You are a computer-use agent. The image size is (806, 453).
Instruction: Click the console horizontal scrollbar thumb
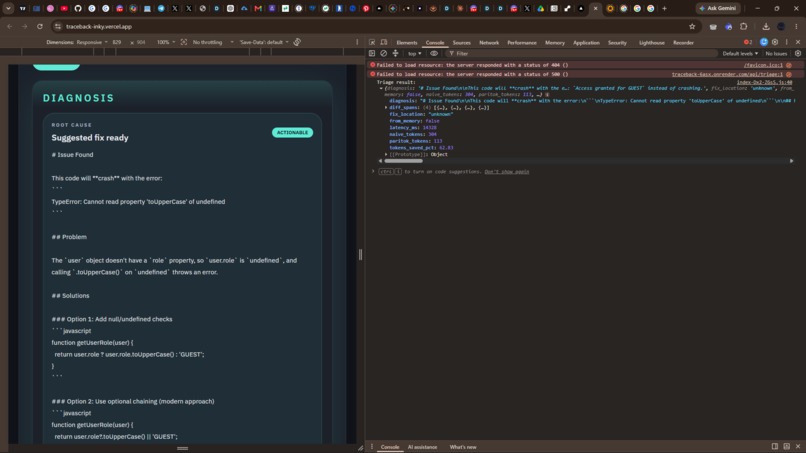pos(403,161)
